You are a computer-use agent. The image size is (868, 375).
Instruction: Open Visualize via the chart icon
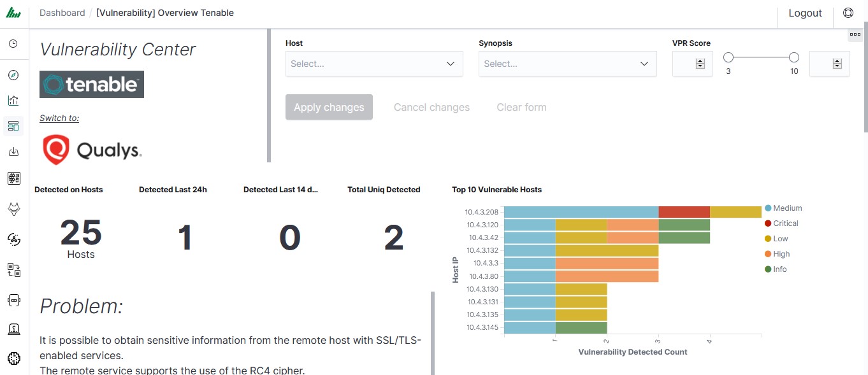pyautogui.click(x=13, y=101)
